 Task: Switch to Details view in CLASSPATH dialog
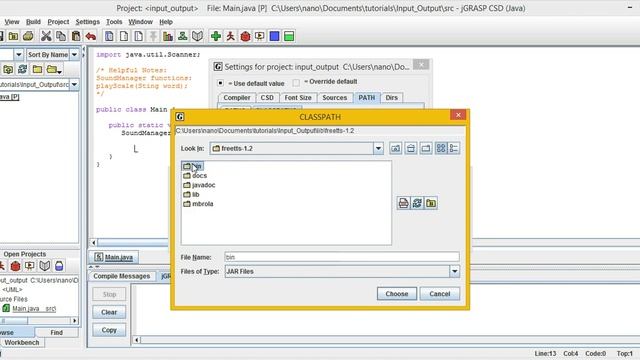pos(454,148)
